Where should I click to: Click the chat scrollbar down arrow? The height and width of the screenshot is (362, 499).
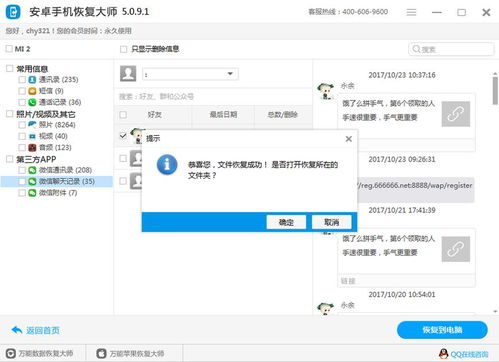(x=495, y=311)
